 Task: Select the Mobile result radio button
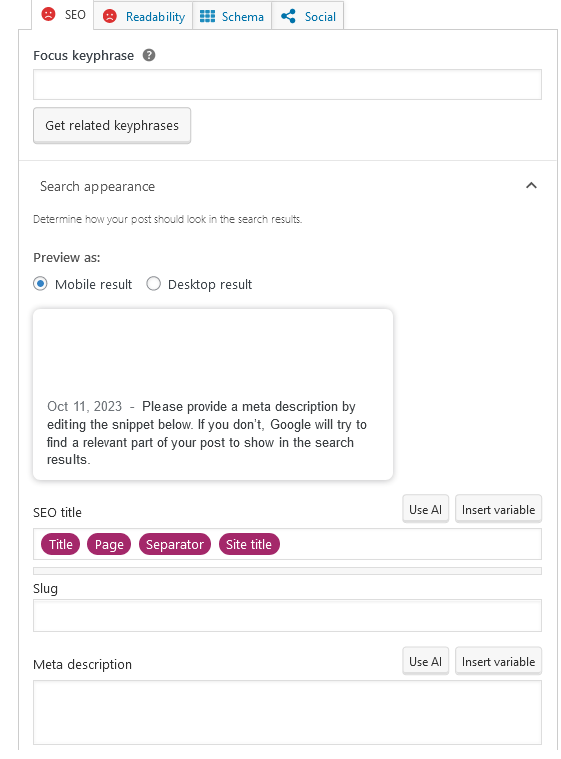[41, 284]
